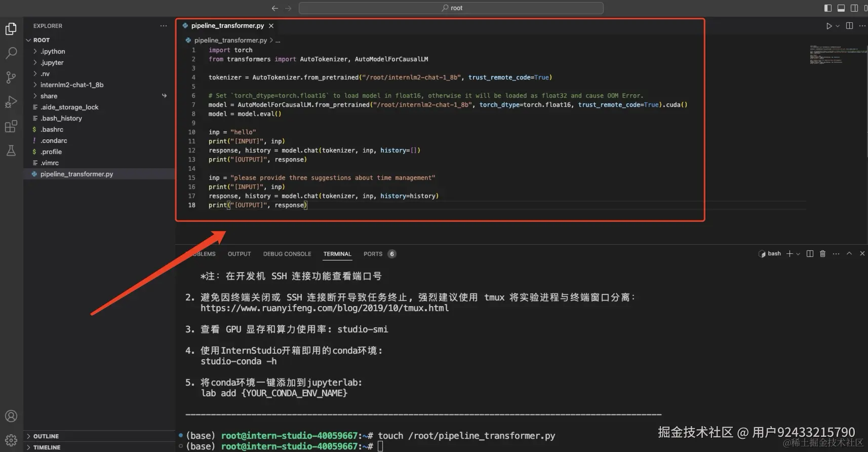Open new terminal profile dropdown
This screenshot has width=868, height=452.
798,254
